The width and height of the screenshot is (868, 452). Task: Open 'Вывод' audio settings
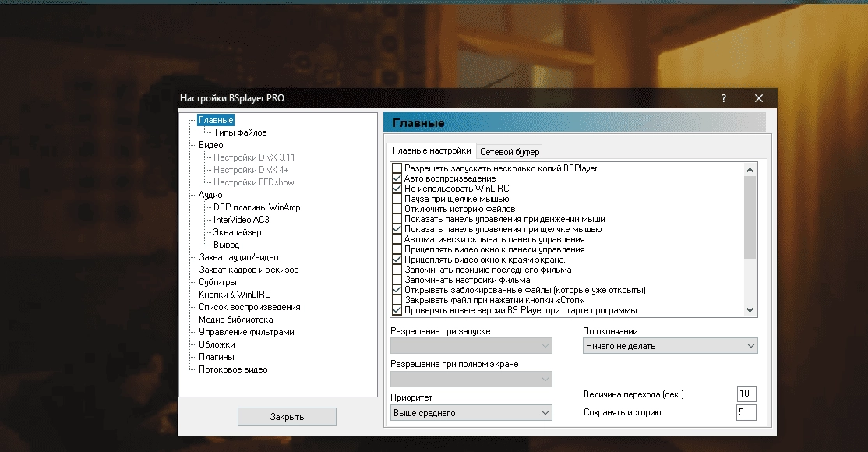227,245
